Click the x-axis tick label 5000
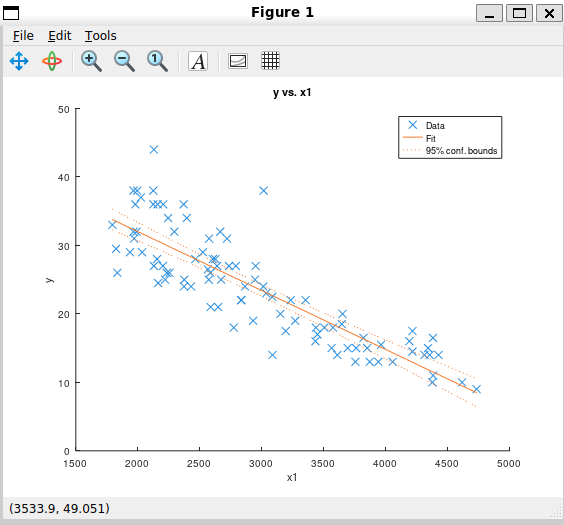 [x=509, y=464]
